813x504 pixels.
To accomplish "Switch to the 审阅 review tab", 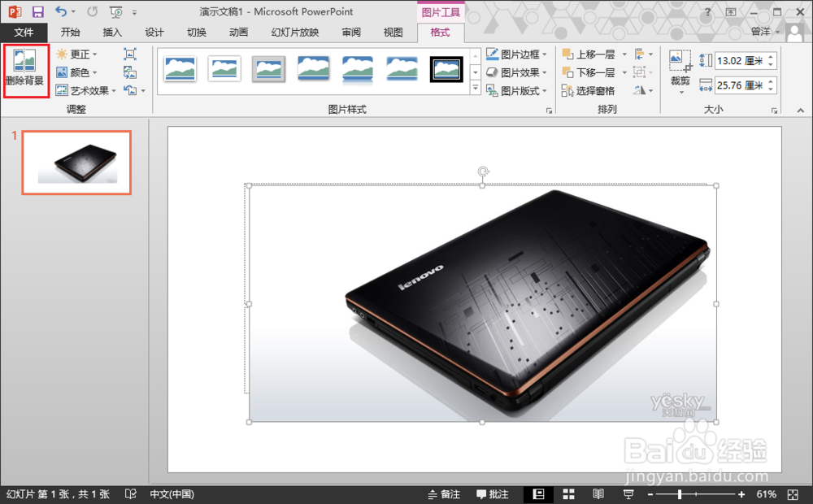I will [351, 33].
